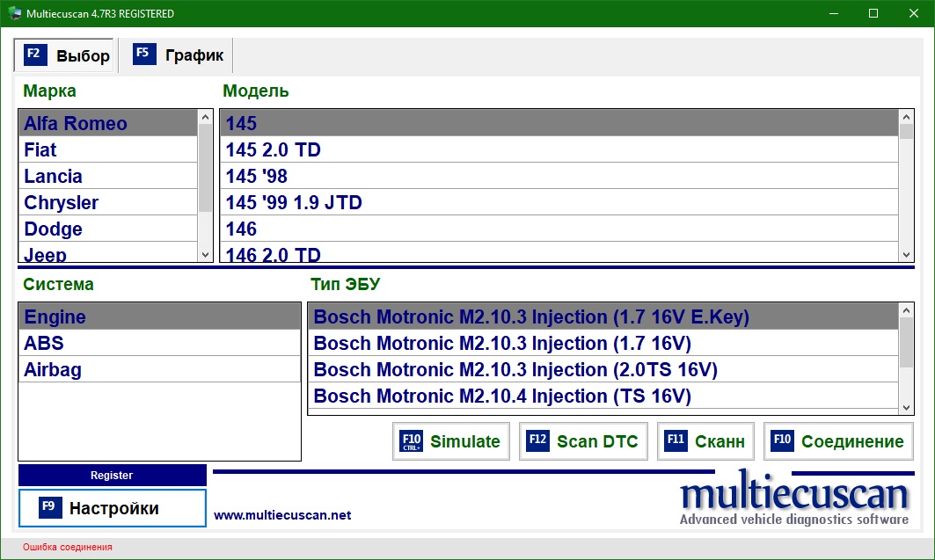Select Bosch M2.10.3 (1.7 16V E.Key) ECU
This screenshot has height=560, width=935.
pos(603,316)
